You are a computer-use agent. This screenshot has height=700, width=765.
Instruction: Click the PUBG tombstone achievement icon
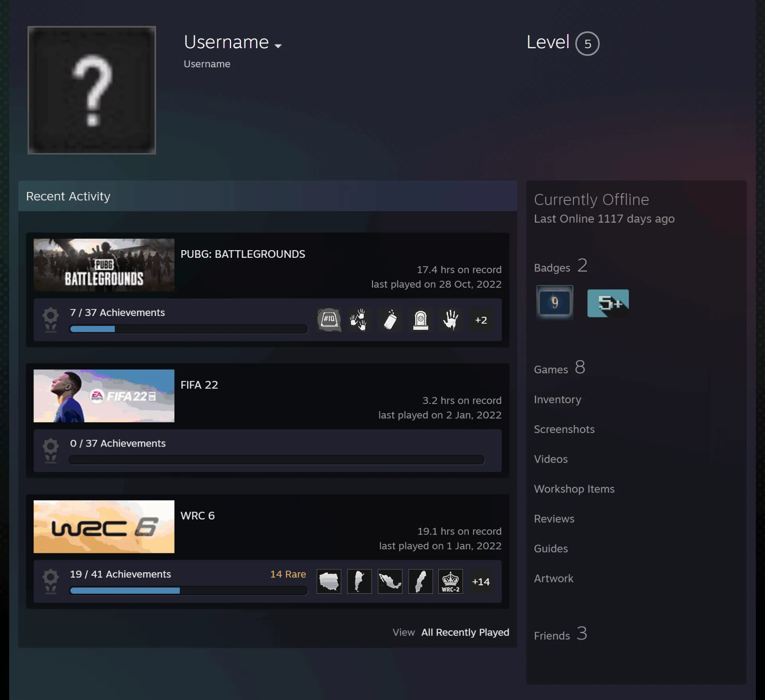420,320
